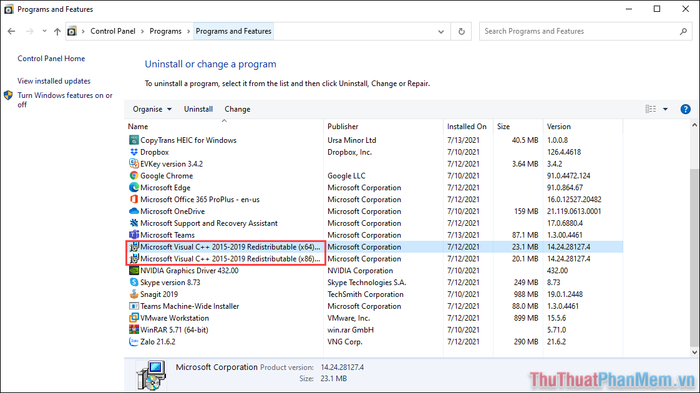Click the change view layout icon

pyautogui.click(x=650, y=109)
